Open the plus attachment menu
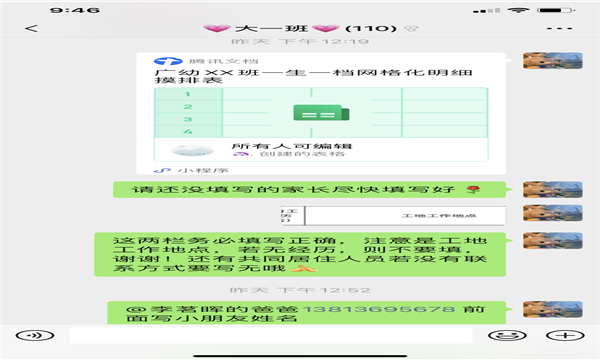The height and width of the screenshot is (360, 600). [x=565, y=336]
